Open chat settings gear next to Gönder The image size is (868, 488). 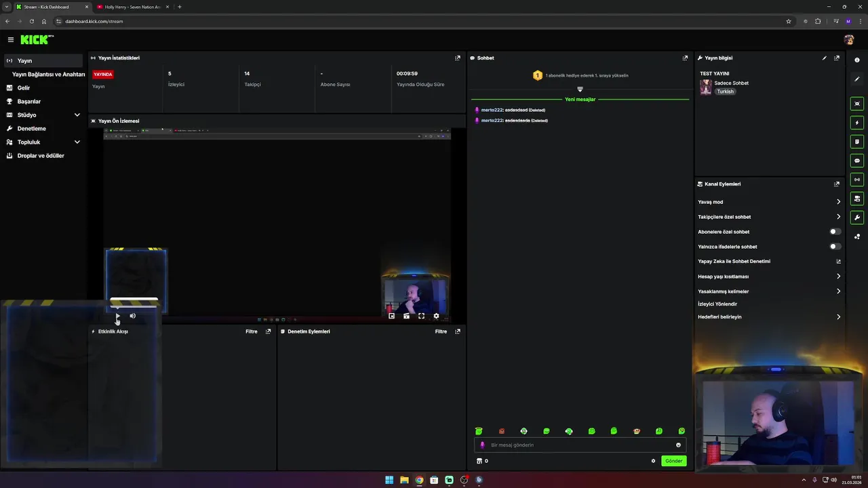(x=653, y=461)
